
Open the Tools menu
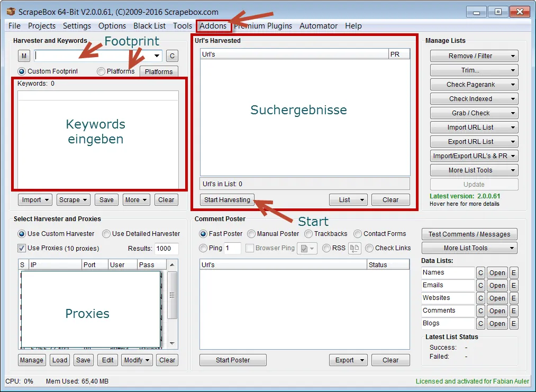(183, 26)
